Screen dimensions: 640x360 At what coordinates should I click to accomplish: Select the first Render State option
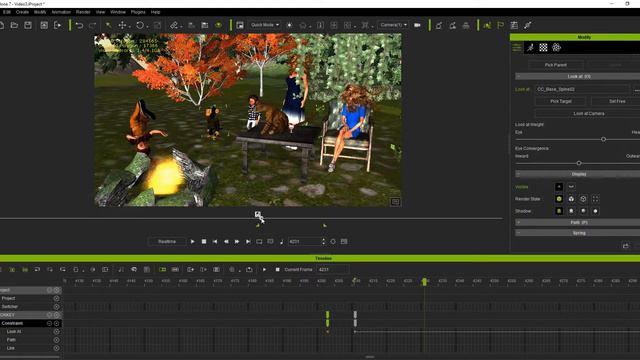(559, 199)
